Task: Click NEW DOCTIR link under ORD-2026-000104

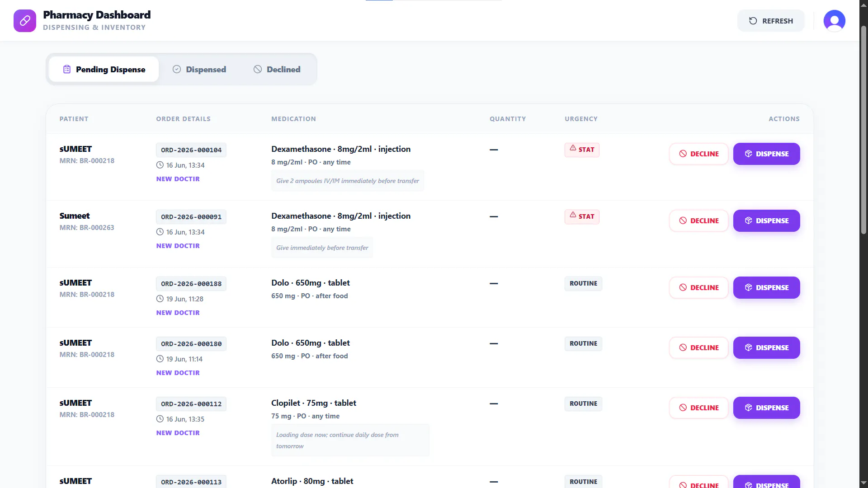Action: click(x=178, y=179)
